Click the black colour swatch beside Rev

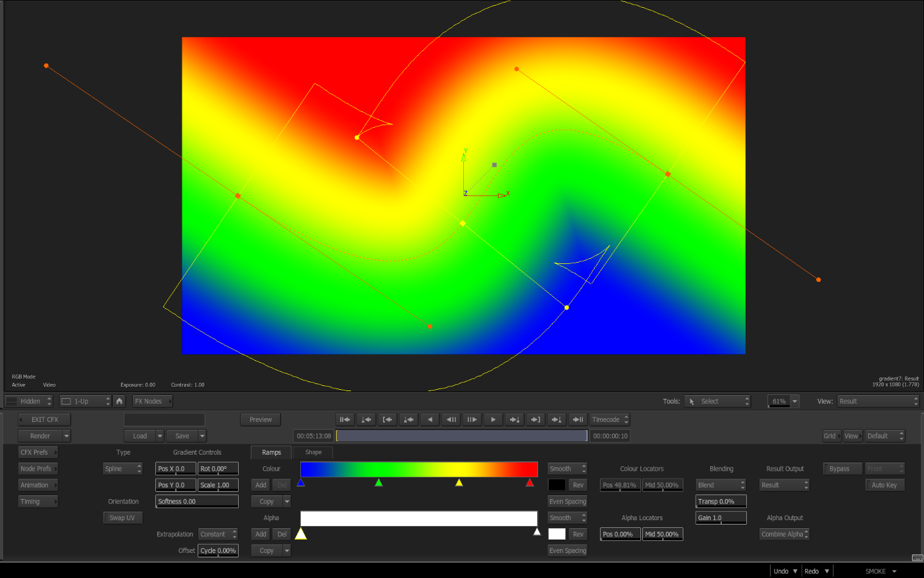(x=557, y=486)
